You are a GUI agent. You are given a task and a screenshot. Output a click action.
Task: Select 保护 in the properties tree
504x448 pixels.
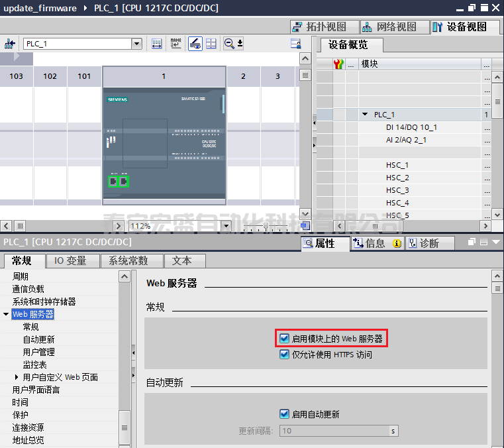(20, 415)
